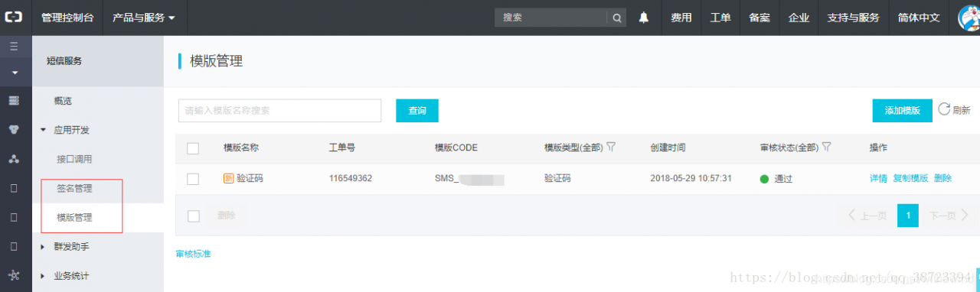Image resolution: width=980 pixels, height=292 pixels.
Task: Tick the bottom bulk-select checkbox
Action: coord(193,216)
